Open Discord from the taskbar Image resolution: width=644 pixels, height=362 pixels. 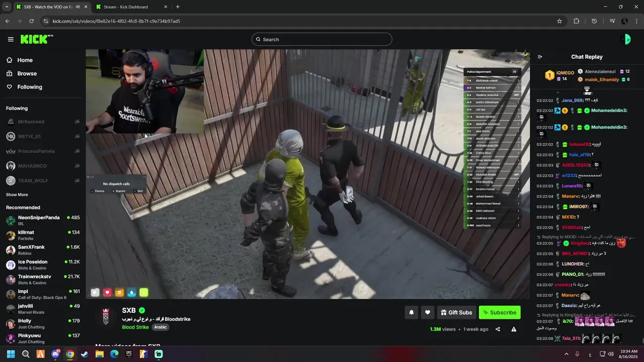(55, 354)
